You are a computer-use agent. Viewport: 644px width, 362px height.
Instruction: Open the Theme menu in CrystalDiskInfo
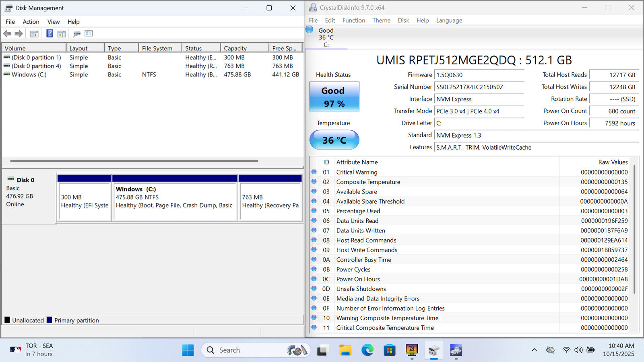[381, 21]
